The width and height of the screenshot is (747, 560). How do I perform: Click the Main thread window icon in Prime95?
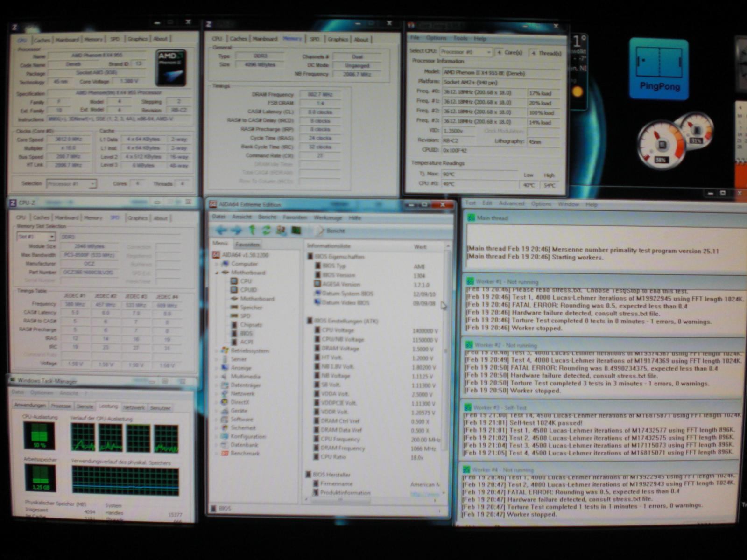pyautogui.click(x=472, y=217)
